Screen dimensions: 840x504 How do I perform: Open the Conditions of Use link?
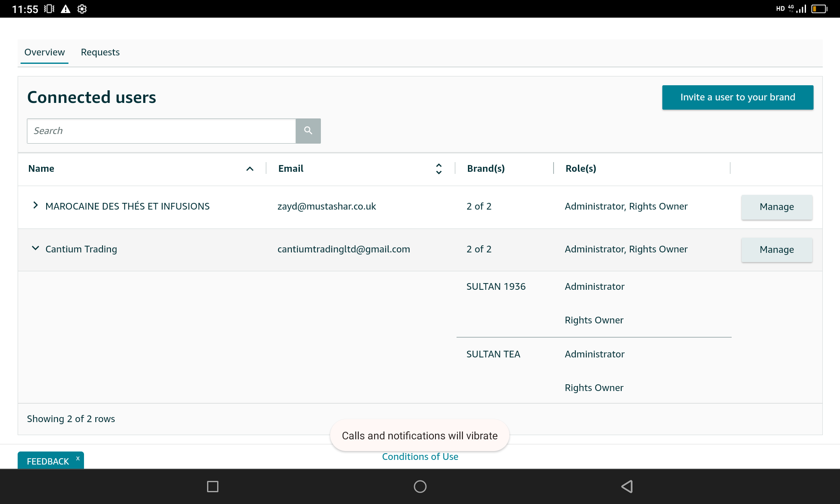pyautogui.click(x=420, y=457)
